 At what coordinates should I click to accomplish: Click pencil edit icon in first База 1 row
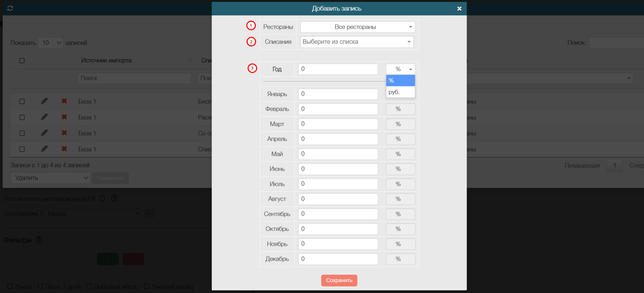tap(44, 101)
